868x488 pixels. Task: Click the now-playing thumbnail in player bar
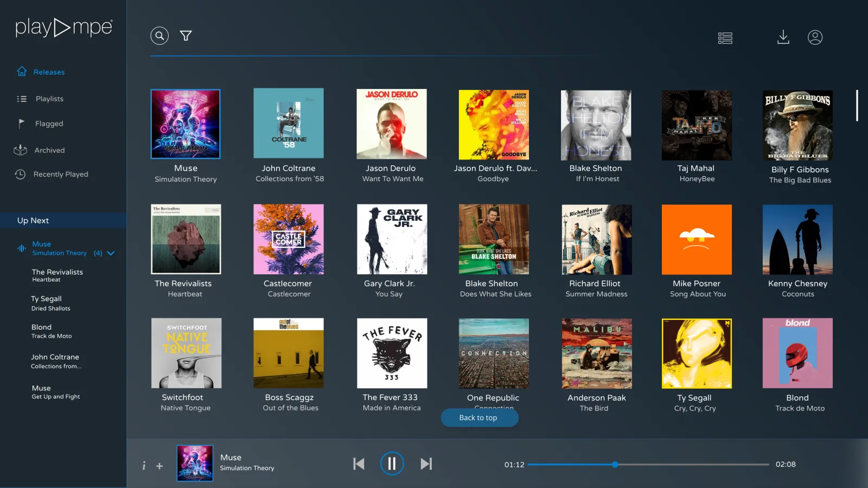tap(195, 464)
